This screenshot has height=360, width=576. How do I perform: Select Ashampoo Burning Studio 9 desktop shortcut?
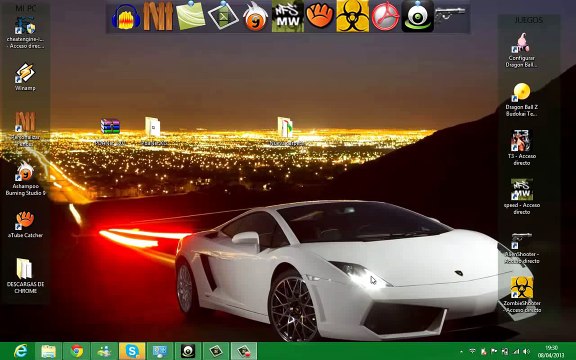click(x=25, y=178)
